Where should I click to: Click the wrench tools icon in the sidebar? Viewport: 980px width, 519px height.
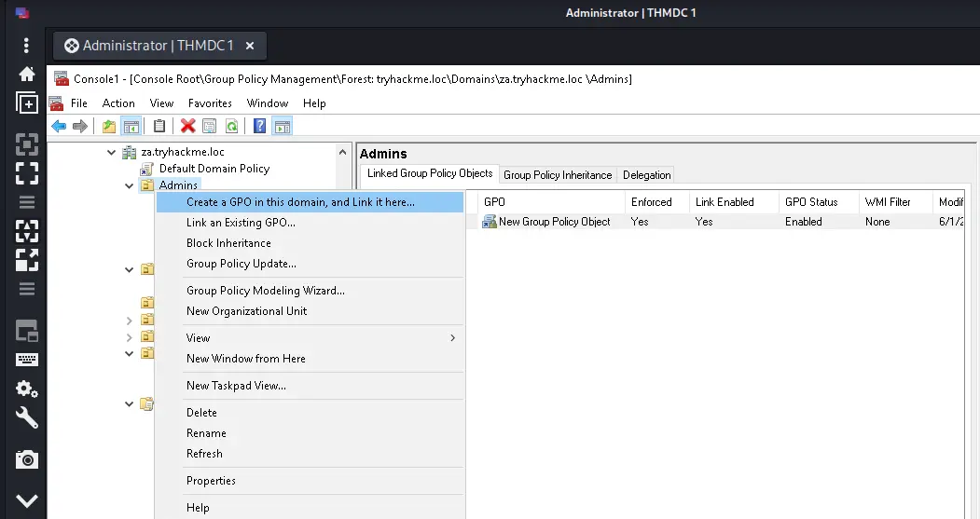point(27,417)
